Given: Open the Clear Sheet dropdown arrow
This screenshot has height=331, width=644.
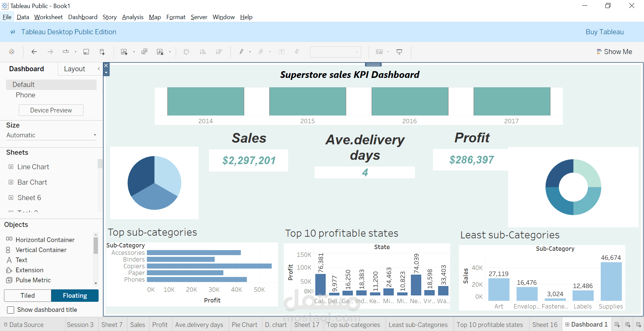Looking at the screenshot, I should (170, 52).
